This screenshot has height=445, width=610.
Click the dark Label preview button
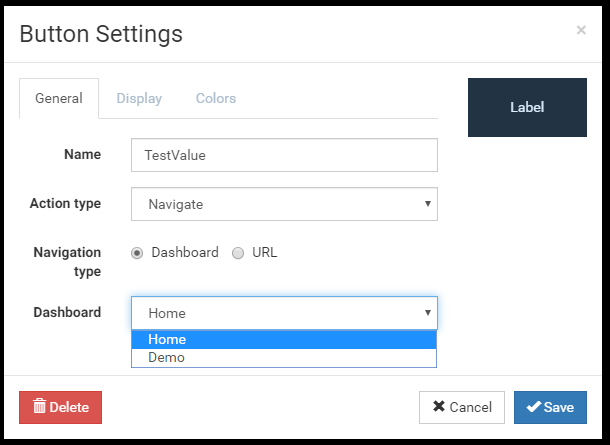click(x=527, y=107)
